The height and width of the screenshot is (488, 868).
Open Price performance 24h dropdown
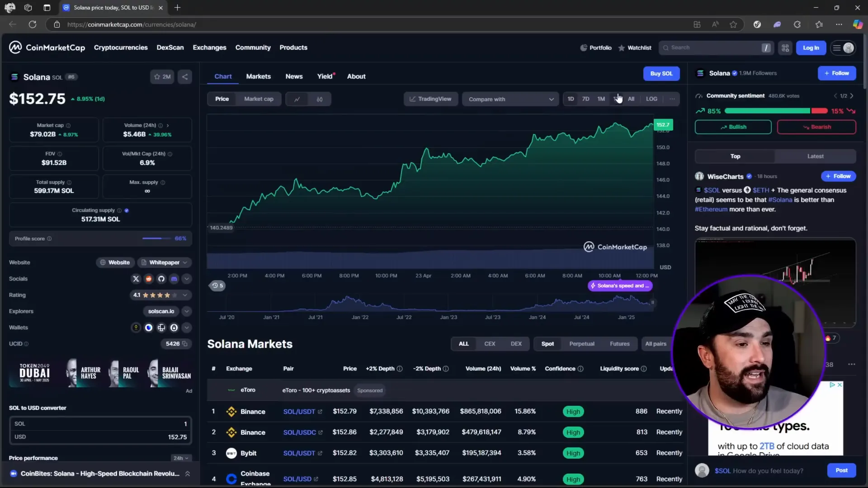(181, 458)
